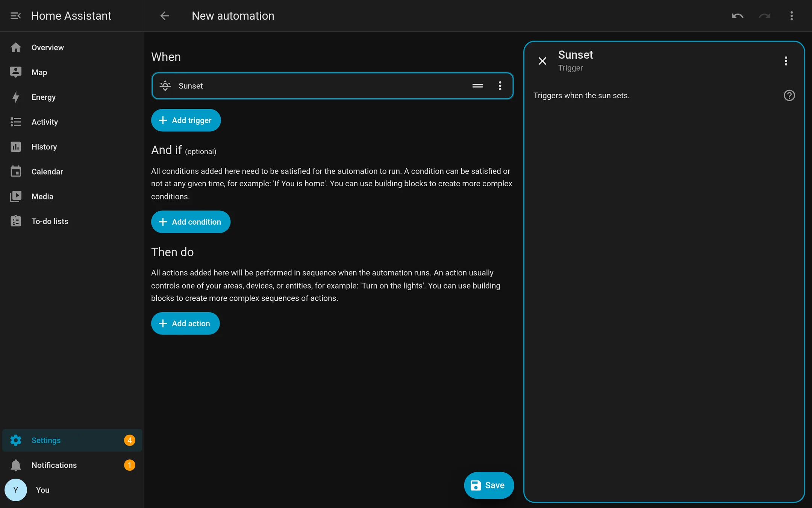This screenshot has width=812, height=508.
Task: Open the Map page
Action: [x=71, y=72]
